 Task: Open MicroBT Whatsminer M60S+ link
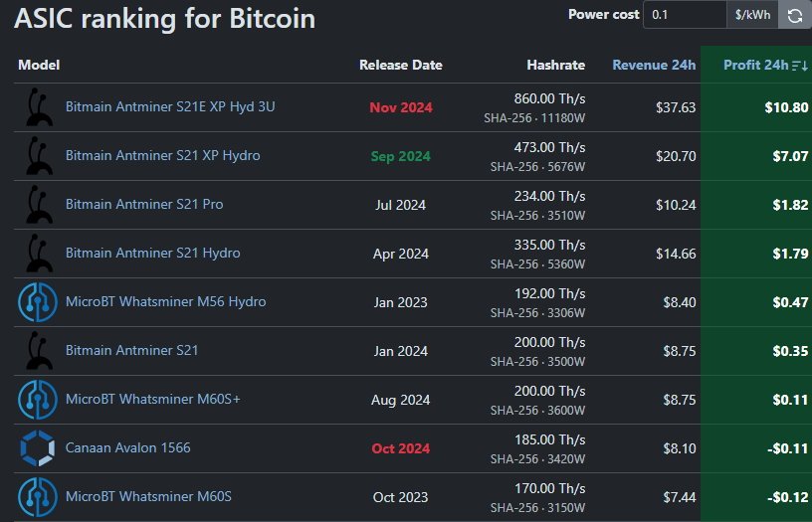pyautogui.click(x=153, y=399)
